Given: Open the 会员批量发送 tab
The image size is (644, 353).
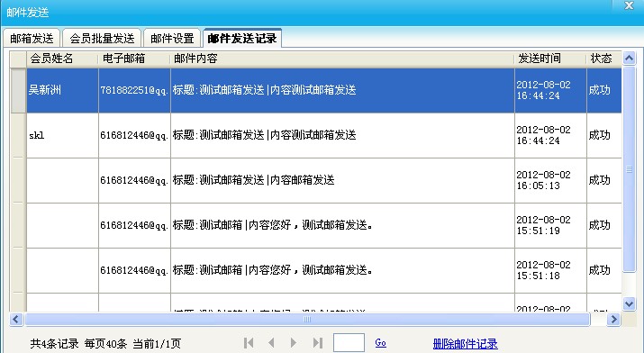Looking at the screenshot, I should [102, 38].
